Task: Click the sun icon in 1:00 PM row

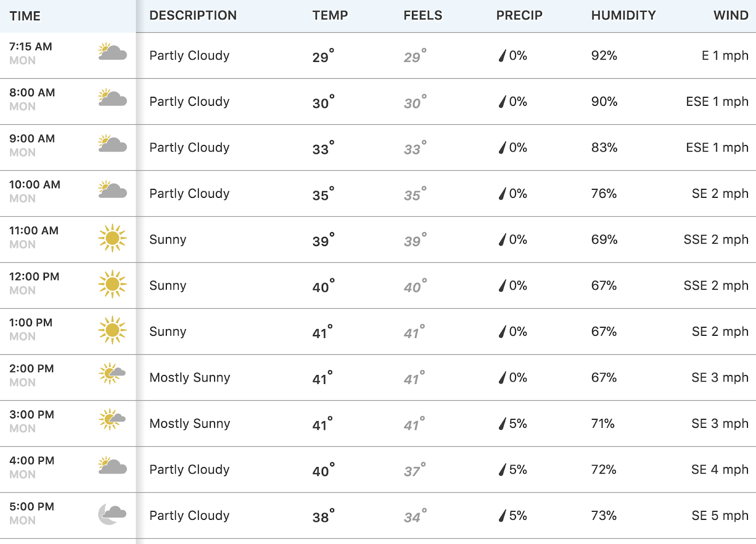Action: tap(112, 330)
